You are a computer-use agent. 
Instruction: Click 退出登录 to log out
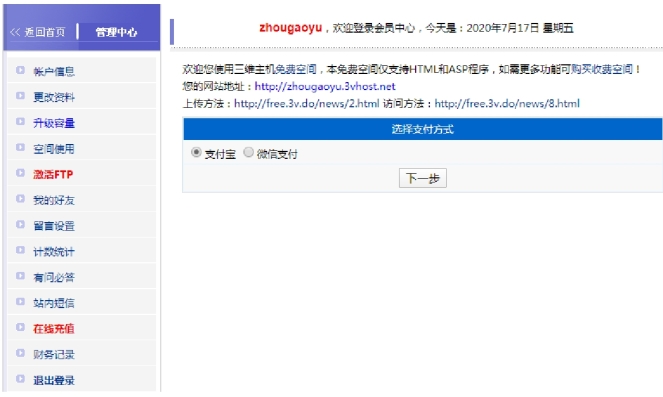coord(54,381)
